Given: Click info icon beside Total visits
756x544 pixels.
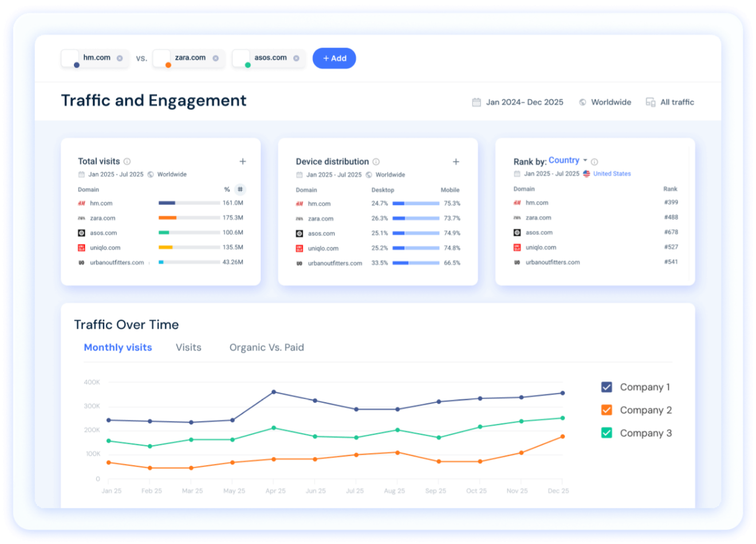Looking at the screenshot, I should (127, 161).
